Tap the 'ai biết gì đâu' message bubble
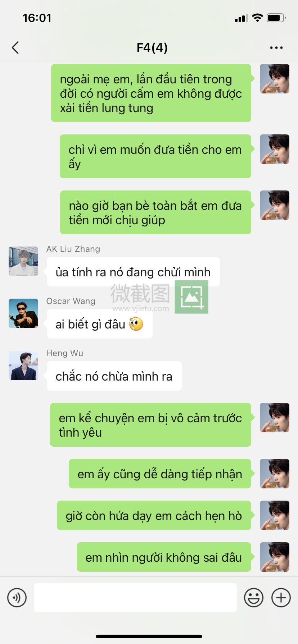The height and width of the screenshot is (644, 298). pos(99,324)
